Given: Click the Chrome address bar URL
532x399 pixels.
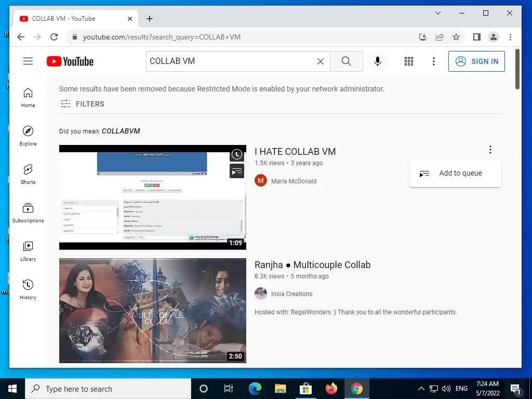Looking at the screenshot, I should tap(162, 37).
